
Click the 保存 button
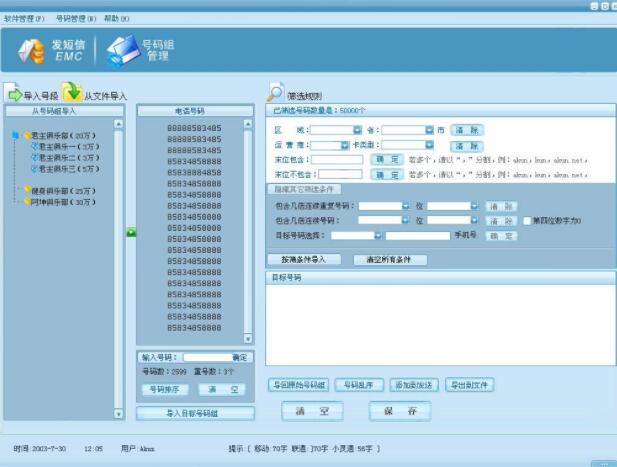click(x=400, y=411)
